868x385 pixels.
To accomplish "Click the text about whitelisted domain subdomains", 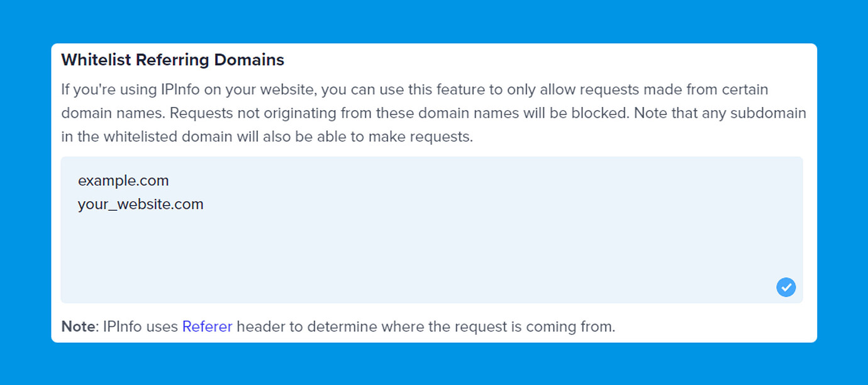I will 267,137.
